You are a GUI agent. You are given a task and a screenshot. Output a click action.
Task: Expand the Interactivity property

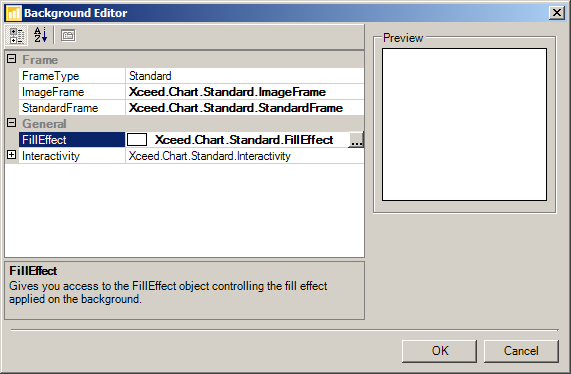pos(12,155)
